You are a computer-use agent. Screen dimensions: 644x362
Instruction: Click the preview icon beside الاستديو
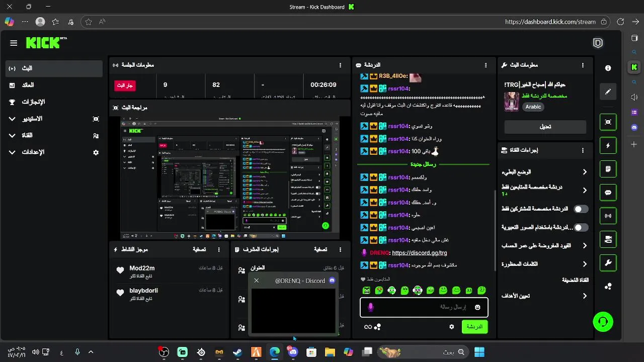(96, 119)
